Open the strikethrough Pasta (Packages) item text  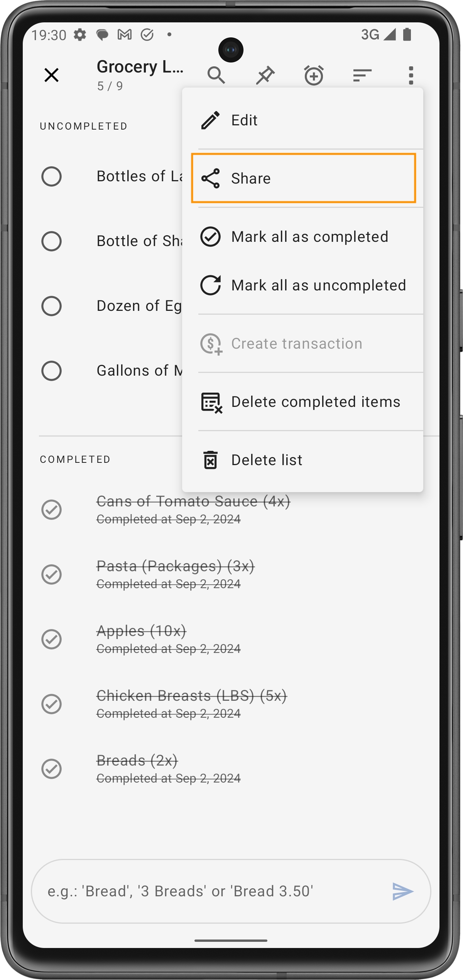pos(175,567)
